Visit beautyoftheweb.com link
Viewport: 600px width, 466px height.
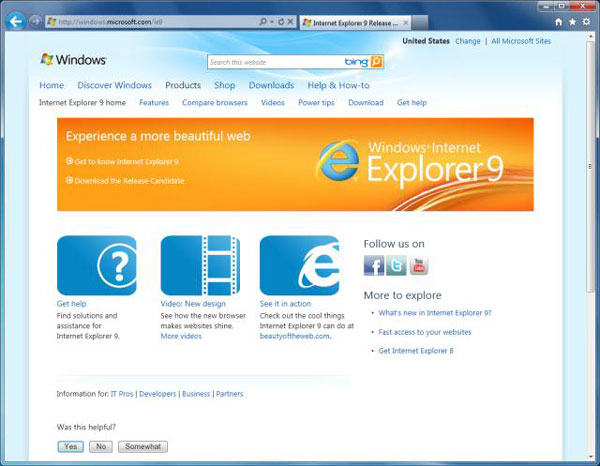point(295,336)
